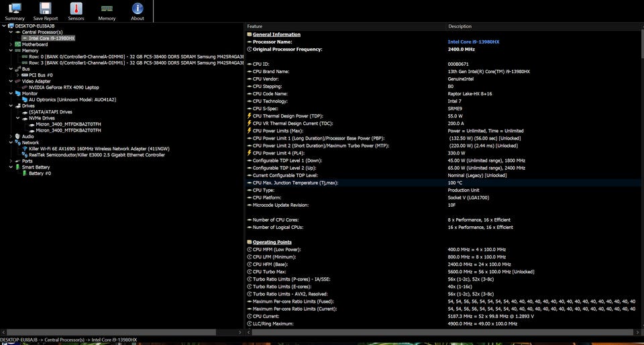Image resolution: width=644 pixels, height=345 pixels.
Task: Click the Audio speaker icon
Action: [17, 136]
